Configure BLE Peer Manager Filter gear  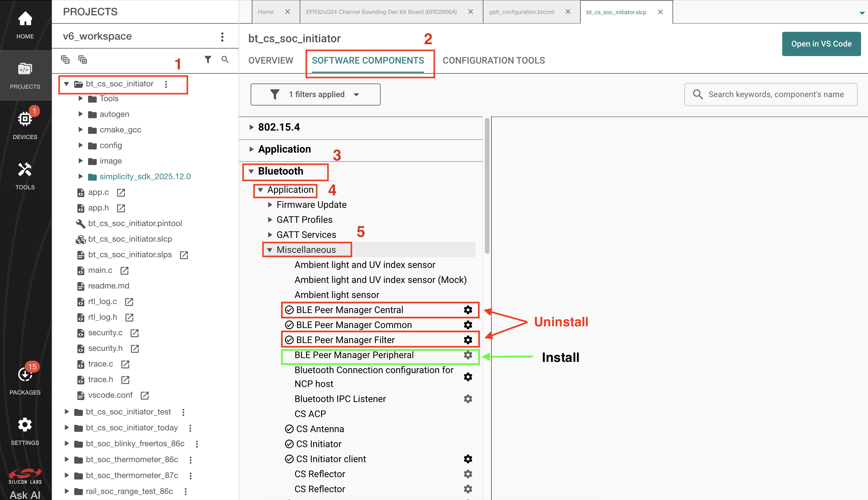point(468,340)
